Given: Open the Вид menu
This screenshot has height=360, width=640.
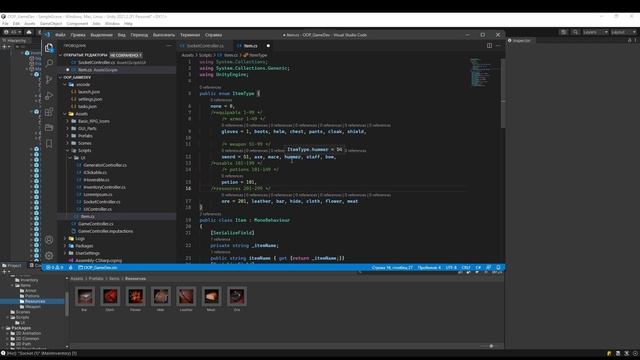Looking at the screenshot, I should tap(122, 35).
